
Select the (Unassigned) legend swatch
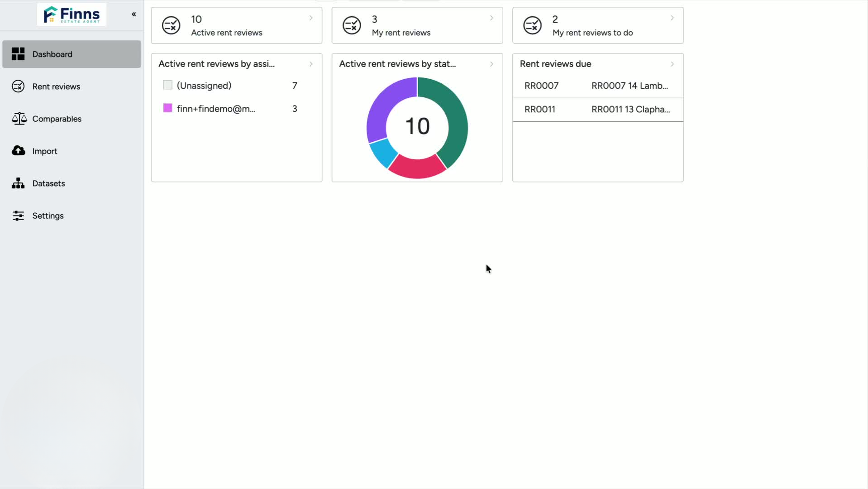point(167,85)
